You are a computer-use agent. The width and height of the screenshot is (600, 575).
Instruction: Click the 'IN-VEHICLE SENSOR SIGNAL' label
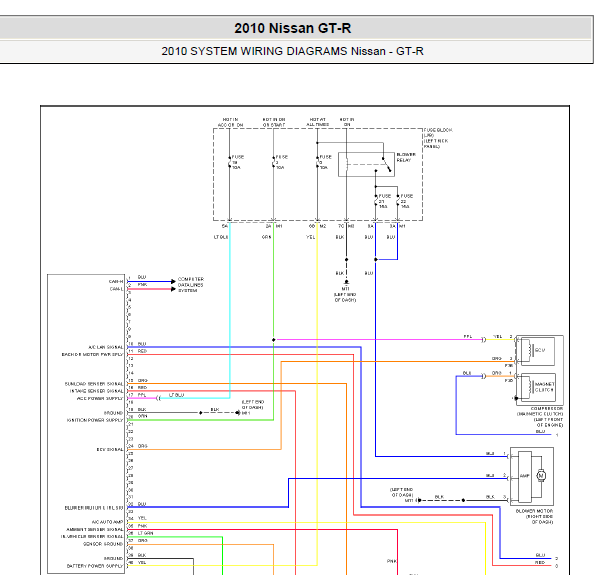tap(92, 537)
